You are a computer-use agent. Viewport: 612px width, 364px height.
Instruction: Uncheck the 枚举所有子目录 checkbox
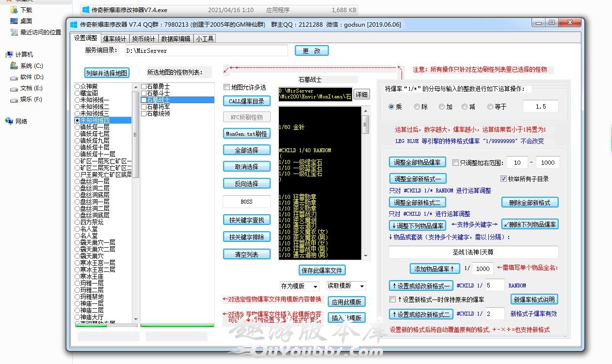pos(503,178)
